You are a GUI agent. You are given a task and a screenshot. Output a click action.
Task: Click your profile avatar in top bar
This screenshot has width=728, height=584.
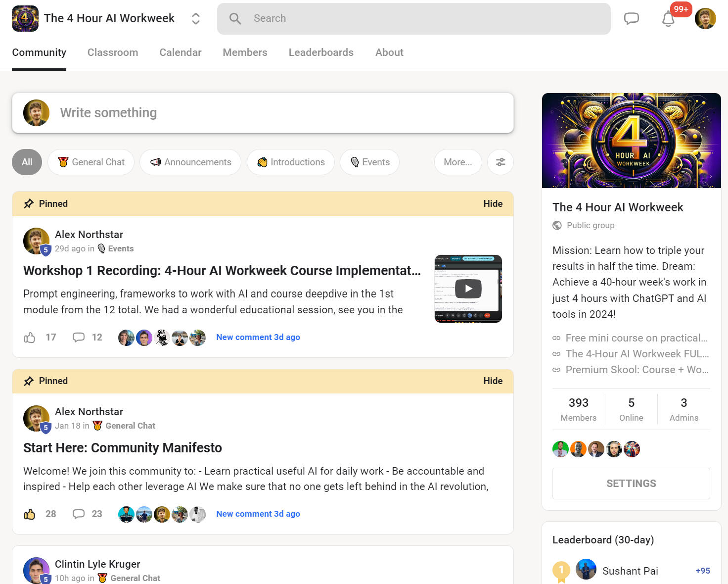[705, 19]
